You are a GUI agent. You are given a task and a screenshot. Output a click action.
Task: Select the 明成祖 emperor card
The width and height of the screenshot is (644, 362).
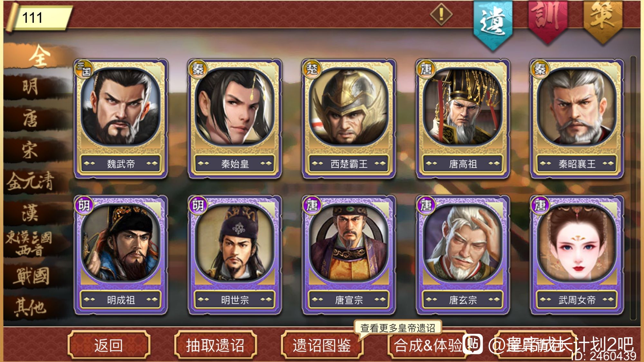(121, 255)
